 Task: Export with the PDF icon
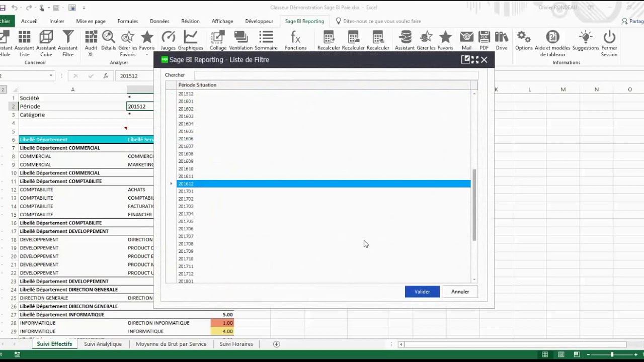pyautogui.click(x=484, y=41)
